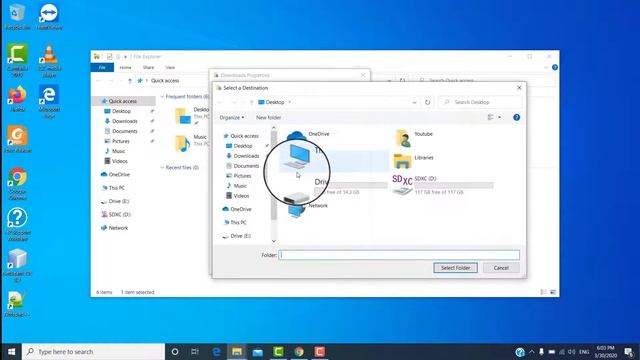
Task: Select Documents in the dialog navigation pane
Action: pos(243,166)
